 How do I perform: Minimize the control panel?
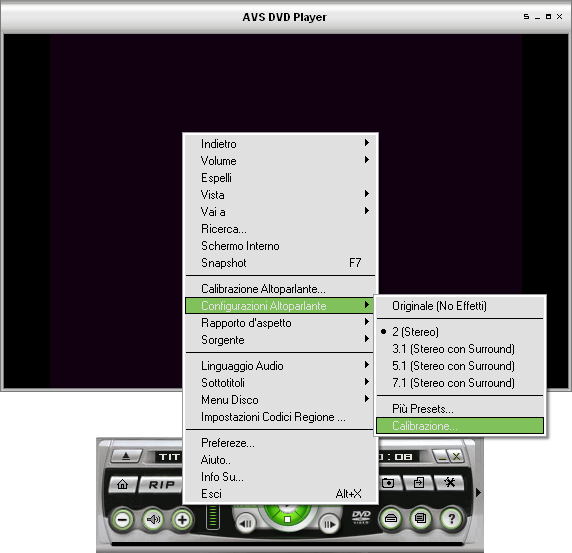tap(442, 456)
